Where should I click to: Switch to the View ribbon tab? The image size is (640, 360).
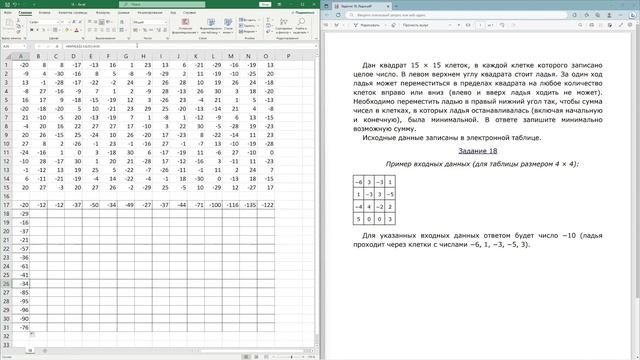pyautogui.click(x=173, y=13)
